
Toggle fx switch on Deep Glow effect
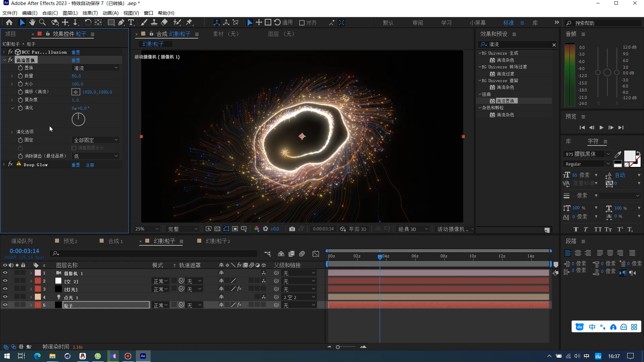click(10, 164)
